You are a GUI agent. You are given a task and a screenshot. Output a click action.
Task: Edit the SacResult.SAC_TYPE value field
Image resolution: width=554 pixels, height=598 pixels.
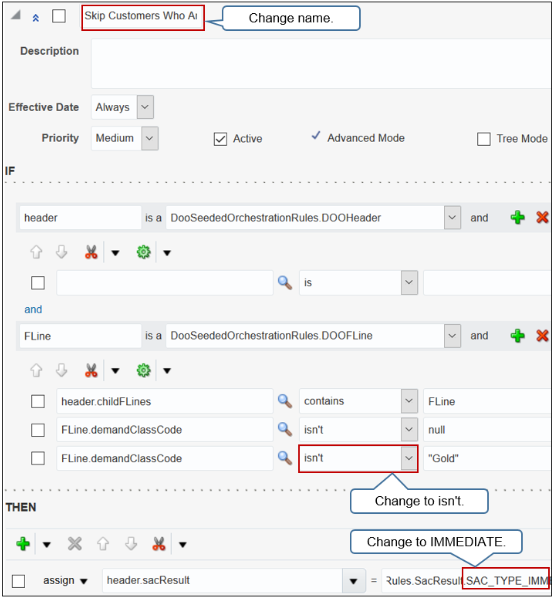click(466, 581)
